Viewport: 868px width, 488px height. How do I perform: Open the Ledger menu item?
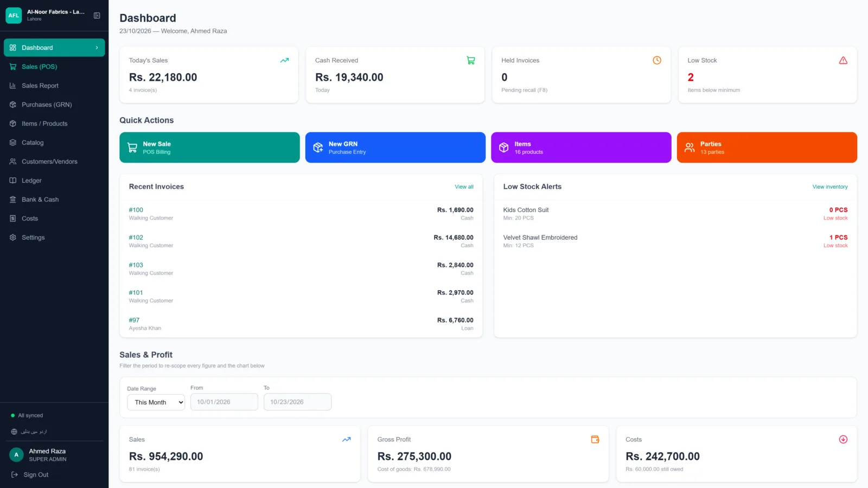point(54,181)
